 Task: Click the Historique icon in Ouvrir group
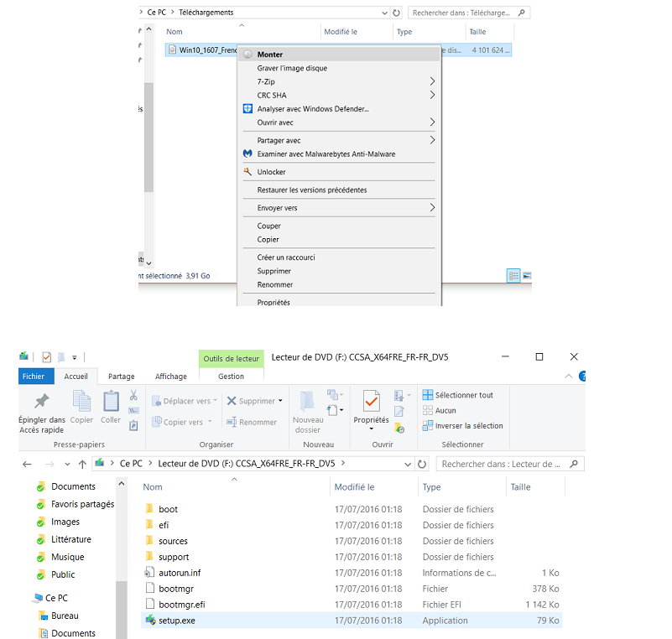coord(399,428)
